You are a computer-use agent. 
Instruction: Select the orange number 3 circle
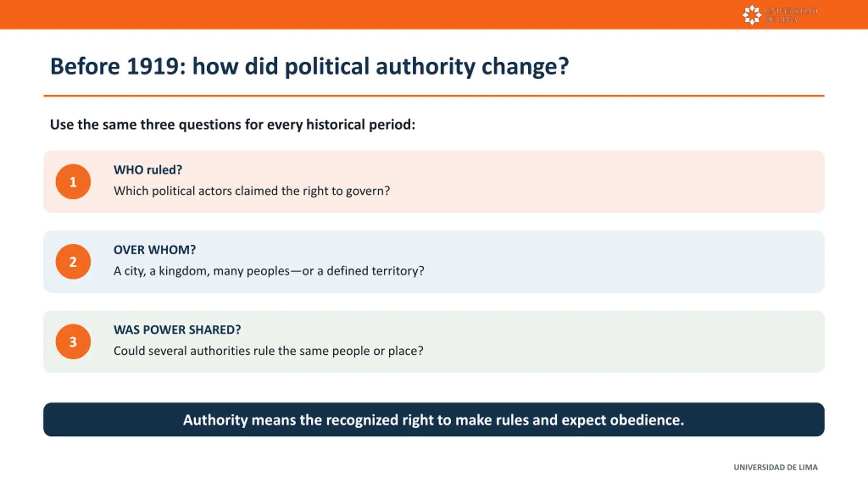coord(73,342)
